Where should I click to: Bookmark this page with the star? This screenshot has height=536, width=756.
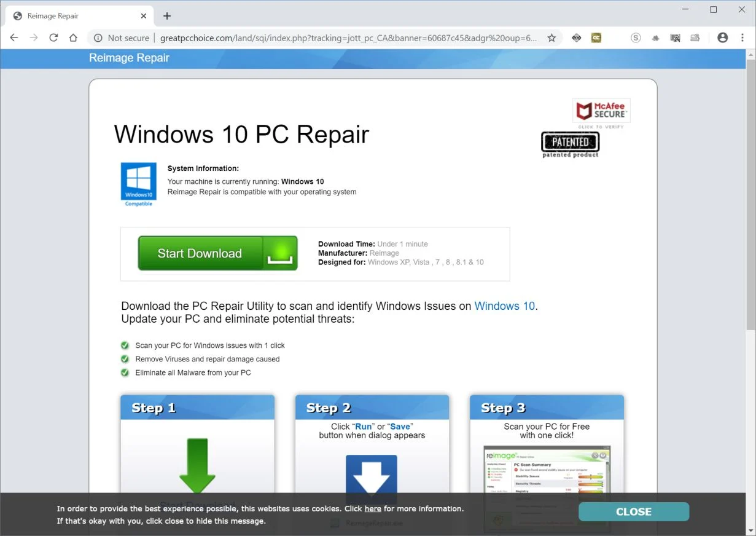click(x=551, y=37)
